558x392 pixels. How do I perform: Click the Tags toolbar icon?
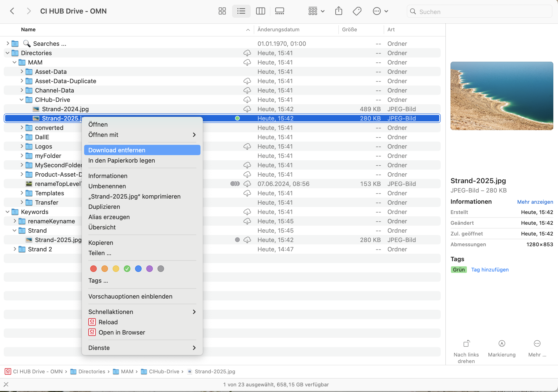357,11
